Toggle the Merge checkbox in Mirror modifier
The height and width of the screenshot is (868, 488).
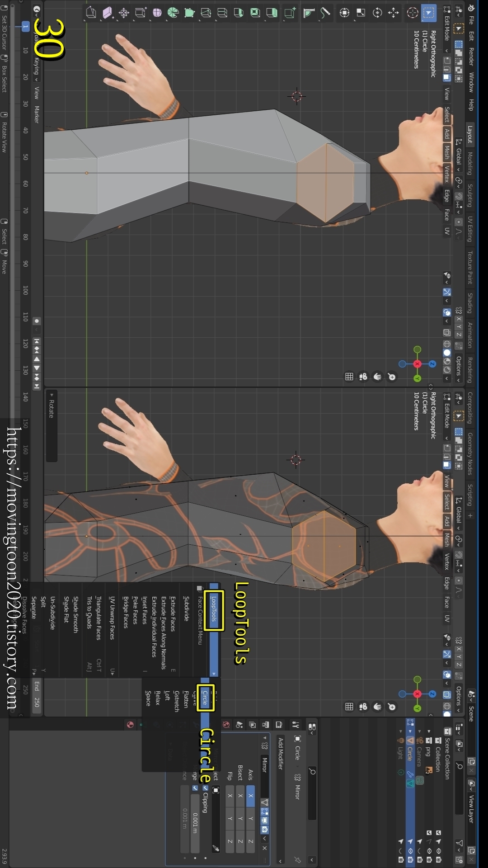195,788
